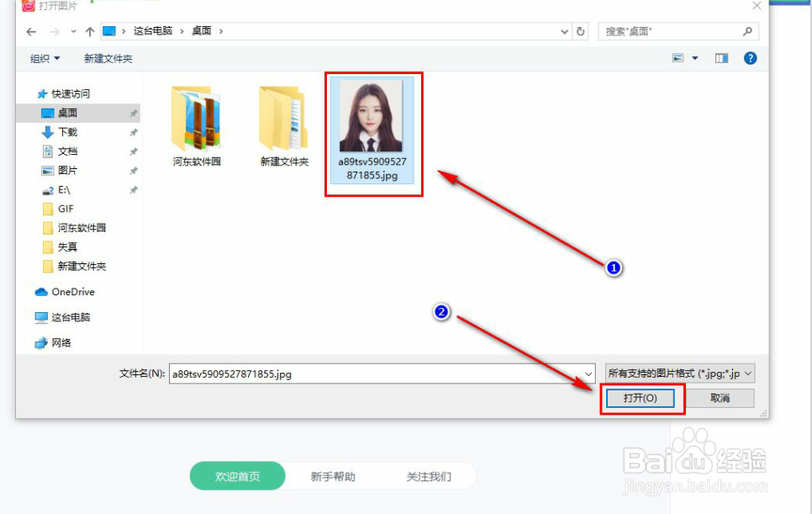
Task: Click the Back navigation arrow
Action: coord(31,30)
